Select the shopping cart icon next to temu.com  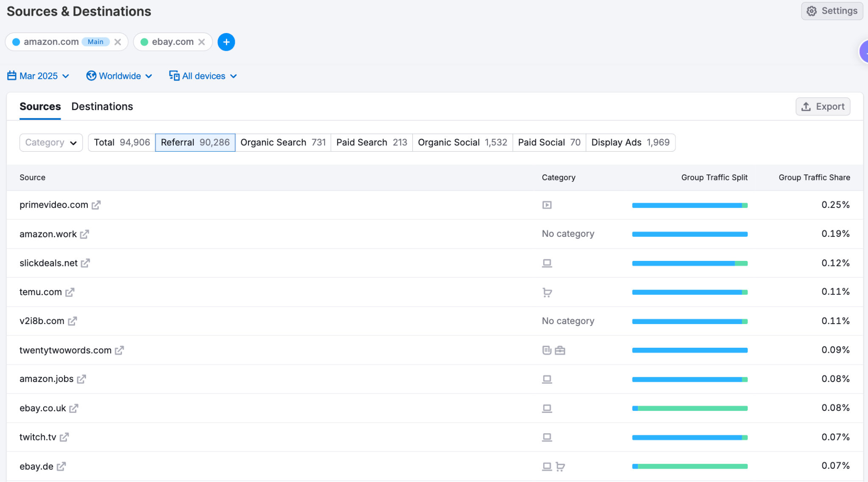[547, 292]
